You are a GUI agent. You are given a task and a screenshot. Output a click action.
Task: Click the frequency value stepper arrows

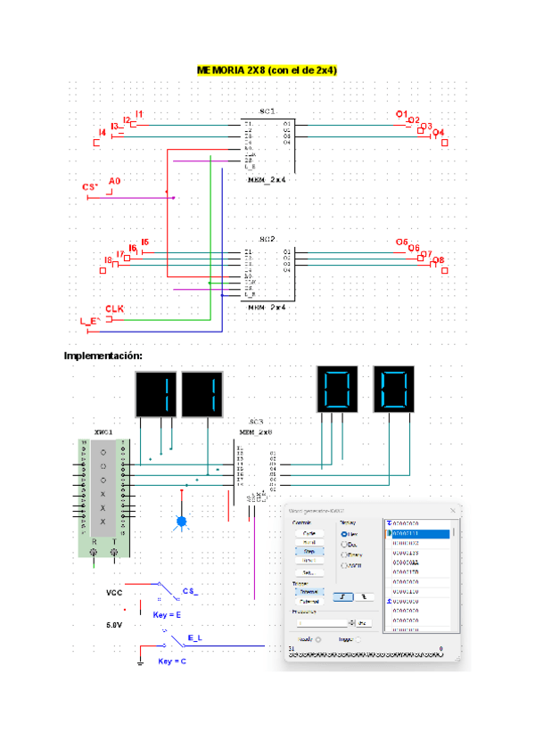click(x=351, y=622)
